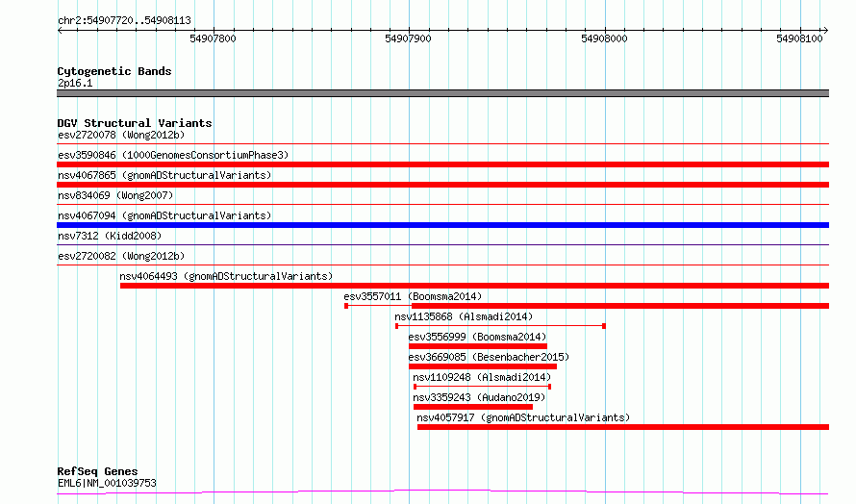The width and height of the screenshot is (856, 504).
Task: Open variant esv2720082 (Wong2012b)
Action: [121, 256]
